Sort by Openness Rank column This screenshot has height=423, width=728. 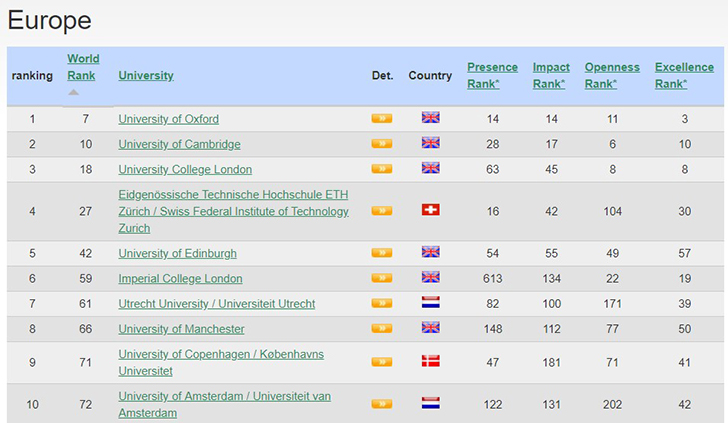point(611,75)
